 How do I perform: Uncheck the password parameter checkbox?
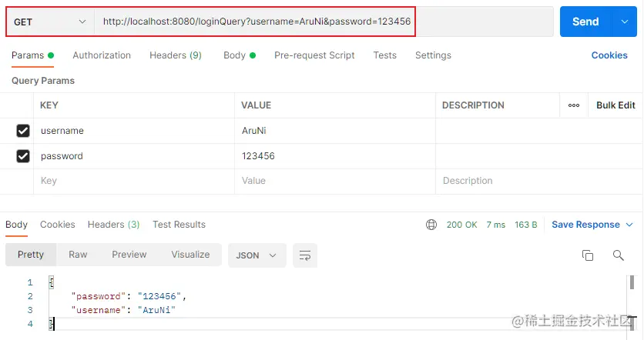click(23, 156)
